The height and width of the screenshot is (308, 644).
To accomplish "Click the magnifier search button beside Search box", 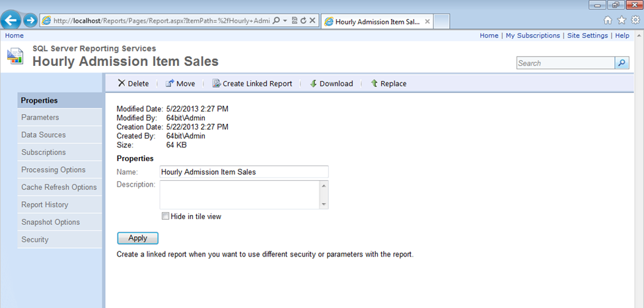I will [x=622, y=63].
